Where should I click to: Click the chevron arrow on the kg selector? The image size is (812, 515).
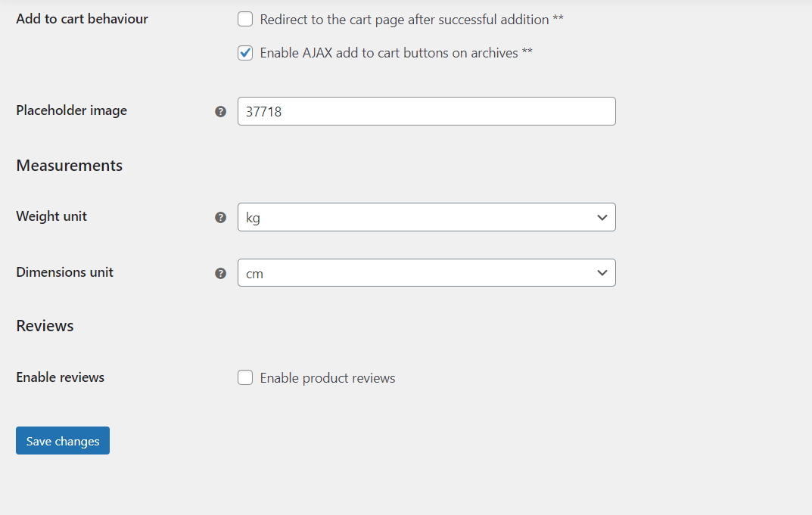coord(602,217)
